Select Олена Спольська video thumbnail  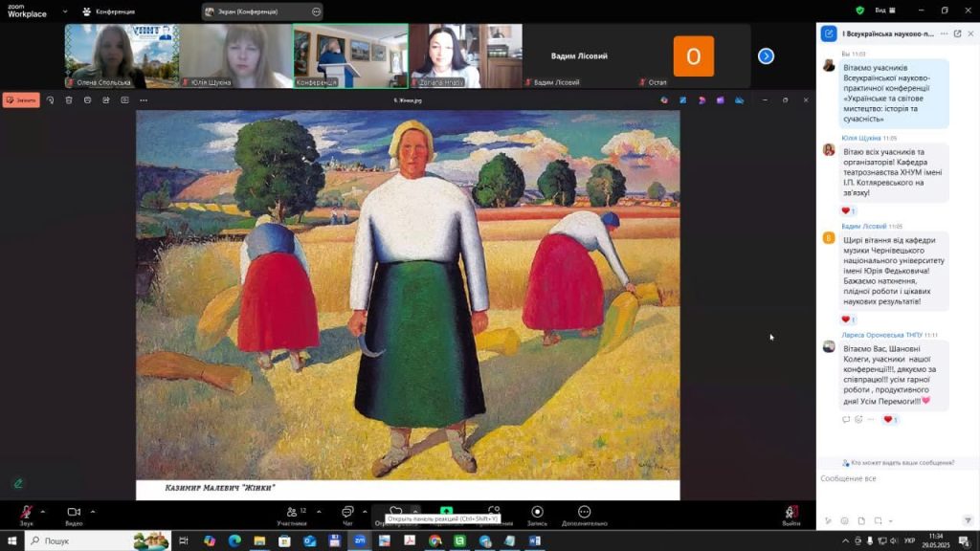coord(122,55)
